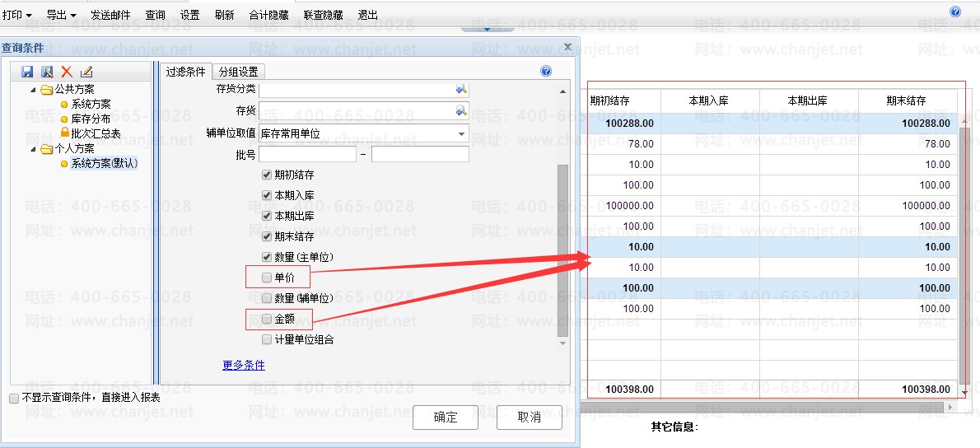The image size is (980, 448).
Task: Switch to the 过滤条件 tab
Action: 185,71
